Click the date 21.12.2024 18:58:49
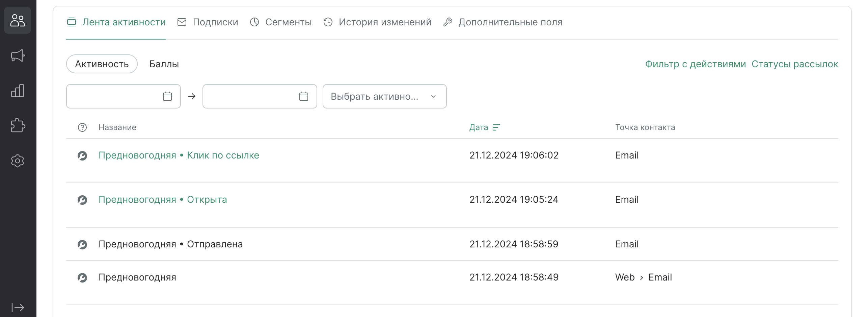 coord(514,277)
